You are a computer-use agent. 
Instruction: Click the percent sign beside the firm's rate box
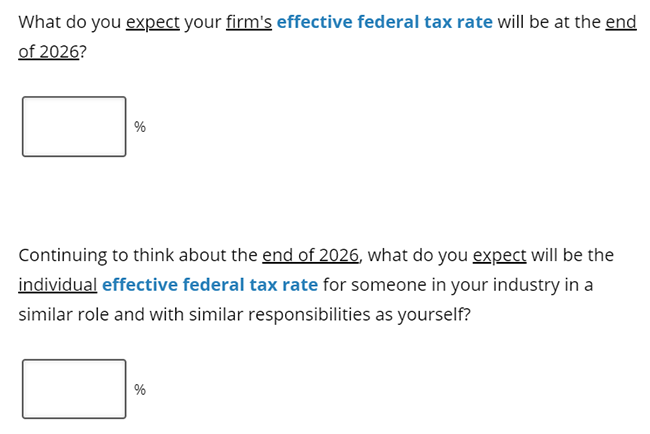click(x=140, y=127)
